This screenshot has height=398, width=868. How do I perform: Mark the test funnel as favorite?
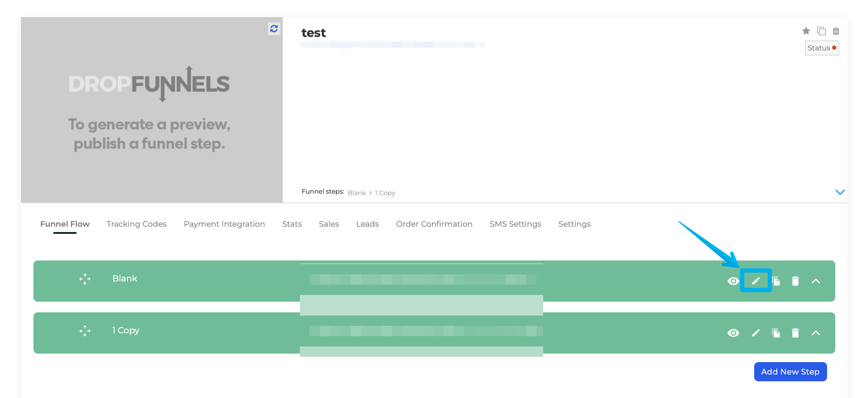point(806,31)
